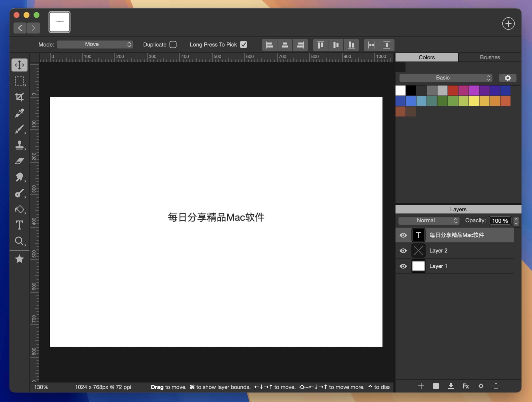Screen dimensions: 532x402
Task: Click the canvas thumbnail in tab bar
Action: click(59, 21)
